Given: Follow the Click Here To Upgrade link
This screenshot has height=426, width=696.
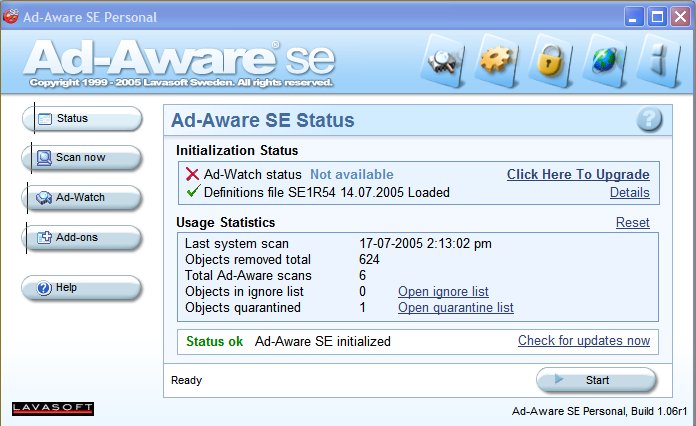Looking at the screenshot, I should tap(578, 174).
